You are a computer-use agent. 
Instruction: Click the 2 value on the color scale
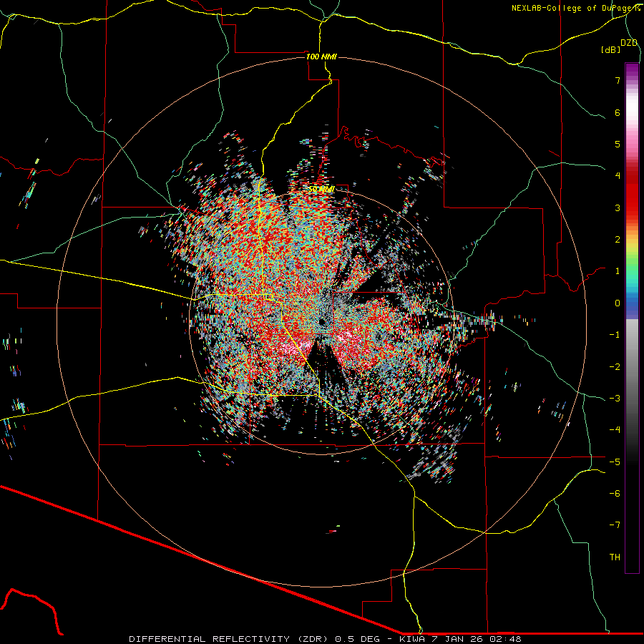(618, 240)
